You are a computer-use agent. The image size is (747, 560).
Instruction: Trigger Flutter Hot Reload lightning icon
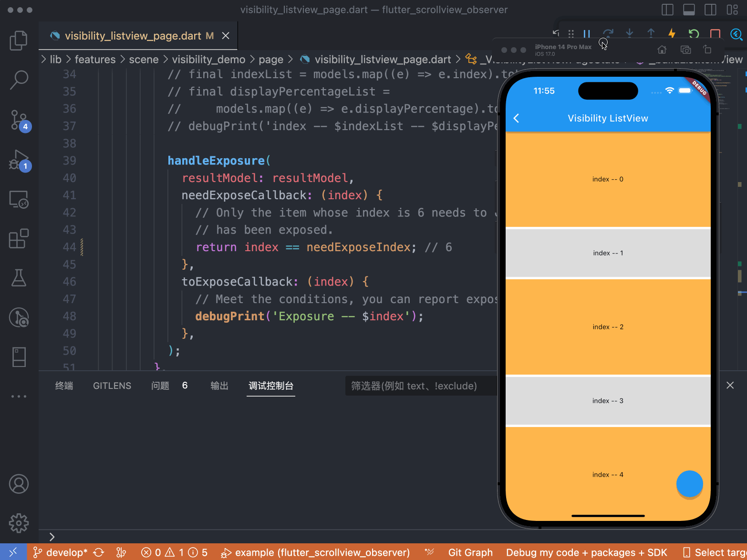tap(672, 33)
